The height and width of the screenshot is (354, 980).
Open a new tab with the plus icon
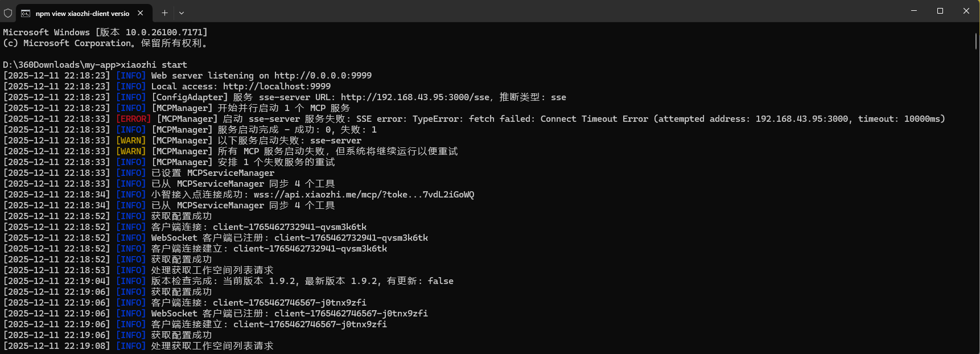click(x=164, y=13)
